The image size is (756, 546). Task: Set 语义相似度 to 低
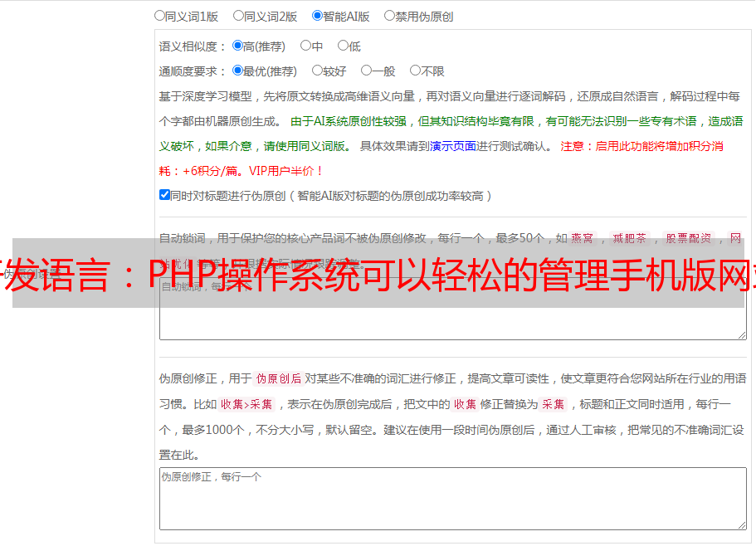click(x=343, y=46)
